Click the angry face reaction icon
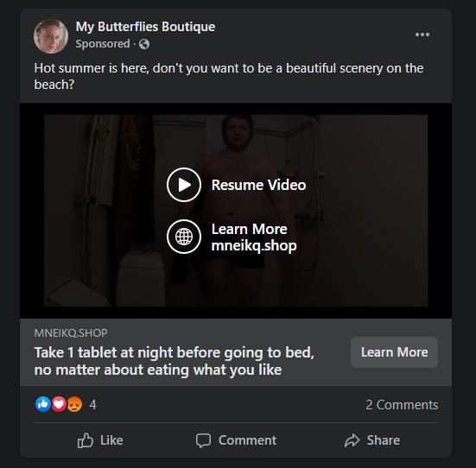476x468 pixels. tap(74, 404)
